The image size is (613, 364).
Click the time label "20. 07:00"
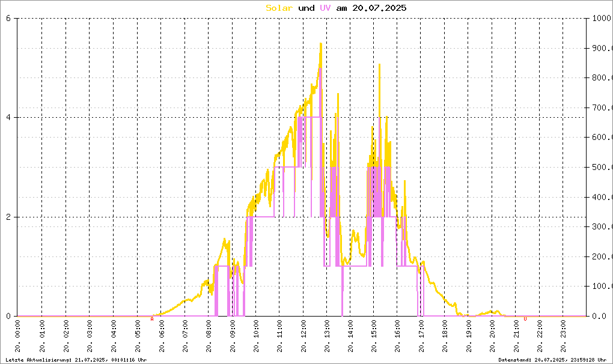(x=185, y=336)
